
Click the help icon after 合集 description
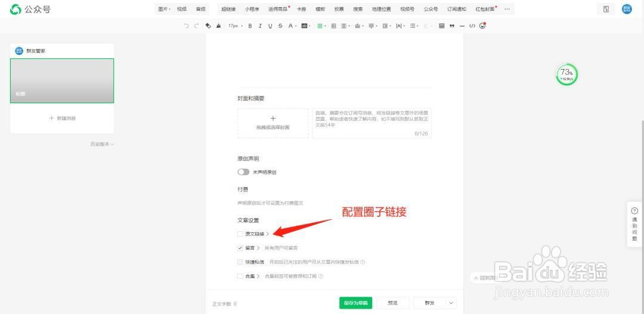321,276
